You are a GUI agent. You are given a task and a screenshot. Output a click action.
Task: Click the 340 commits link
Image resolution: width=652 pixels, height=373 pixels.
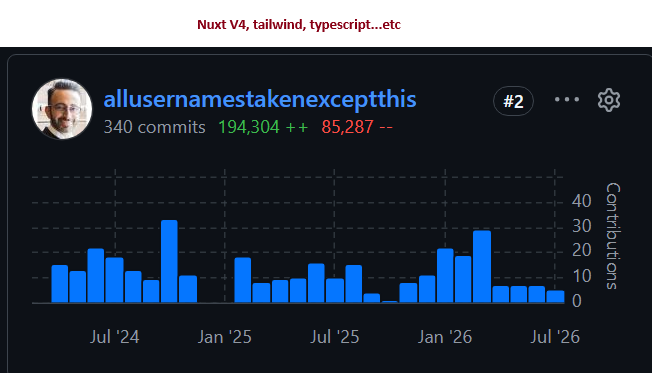tap(155, 127)
